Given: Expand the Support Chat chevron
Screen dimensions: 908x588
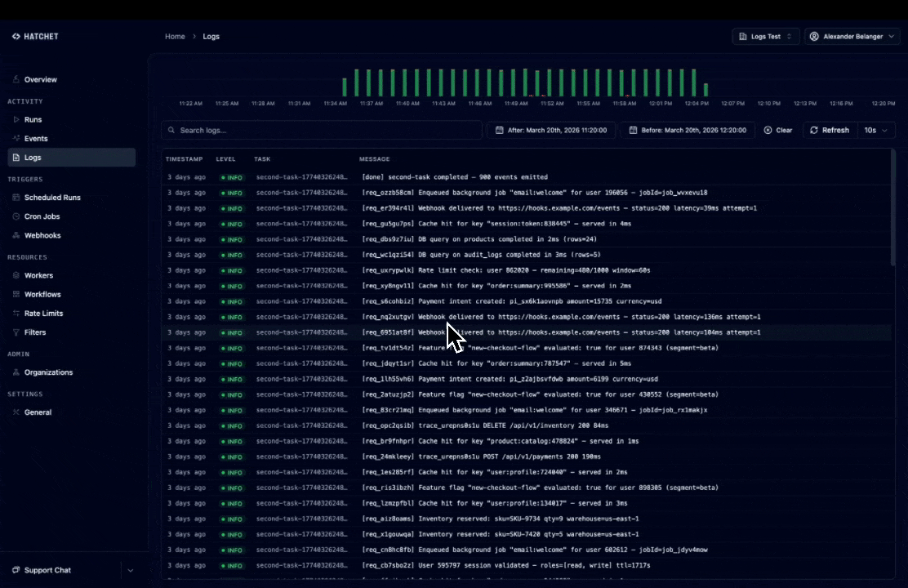Looking at the screenshot, I should [131, 570].
